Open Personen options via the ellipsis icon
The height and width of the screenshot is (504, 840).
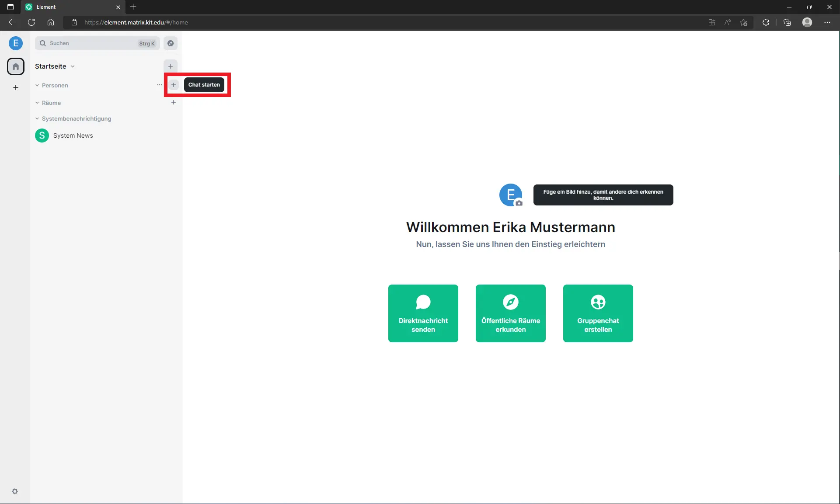coord(159,85)
